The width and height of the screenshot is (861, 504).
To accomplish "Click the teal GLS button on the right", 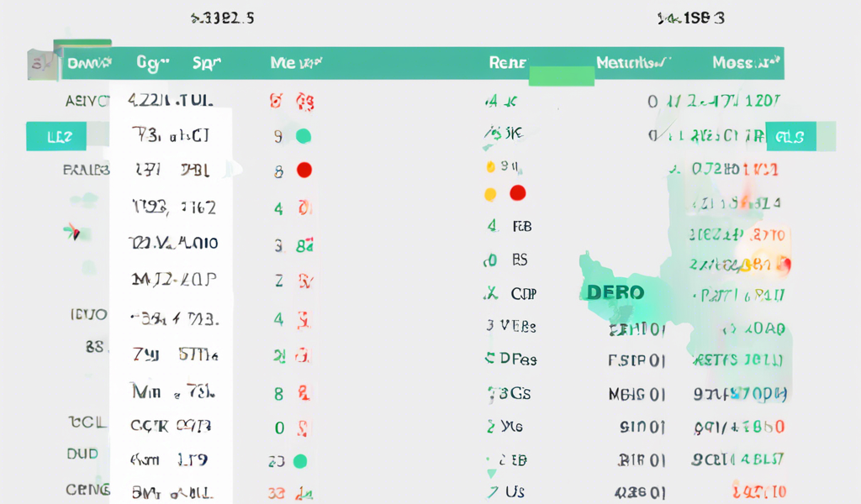I will pos(790,136).
